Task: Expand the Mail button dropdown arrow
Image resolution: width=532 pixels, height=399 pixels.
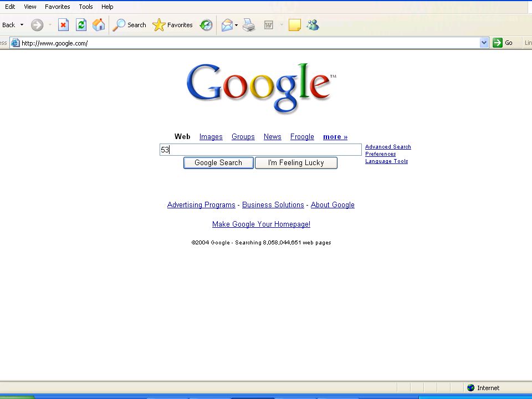Action: click(236, 25)
